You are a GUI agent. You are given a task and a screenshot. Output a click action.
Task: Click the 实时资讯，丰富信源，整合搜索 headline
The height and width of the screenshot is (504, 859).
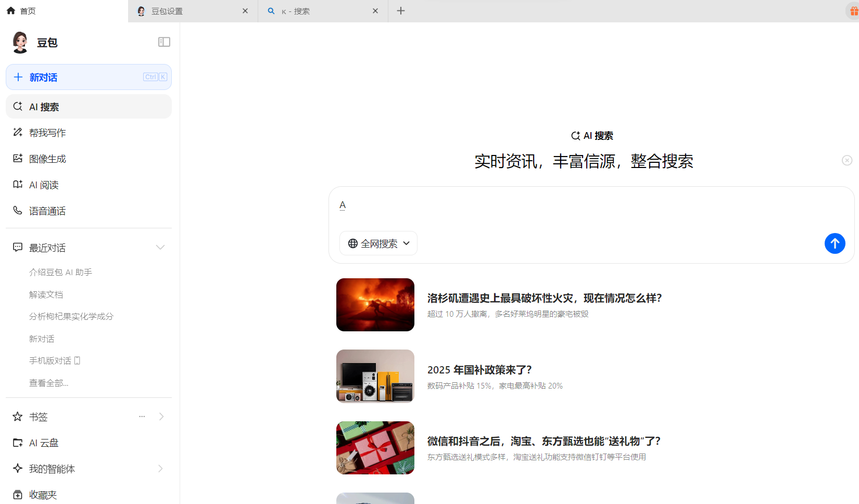click(x=584, y=161)
